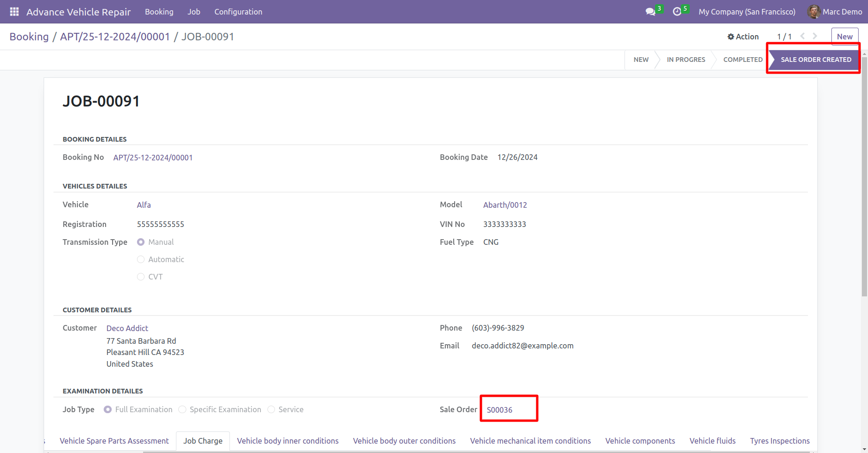The width and height of the screenshot is (868, 453).
Task: Click the JOB-00091 breadcrumb text
Action: [208, 37]
